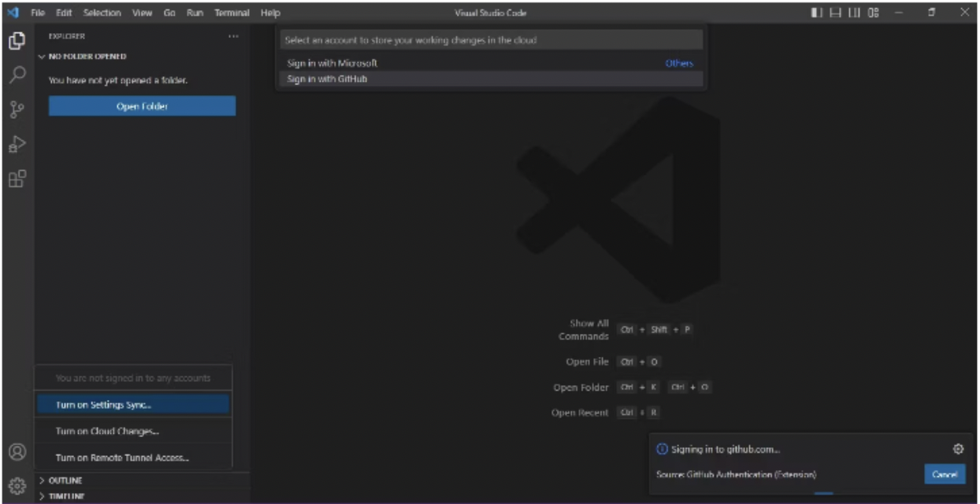
Task: Open the View menu
Action: coord(143,13)
